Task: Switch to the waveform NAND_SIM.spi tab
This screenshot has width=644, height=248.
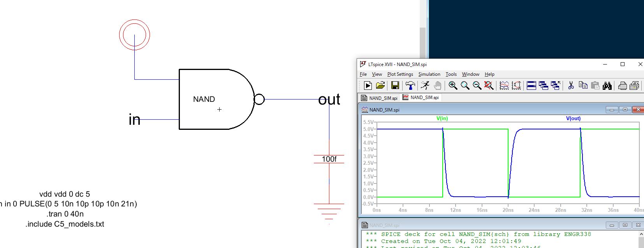Action: click(x=421, y=98)
